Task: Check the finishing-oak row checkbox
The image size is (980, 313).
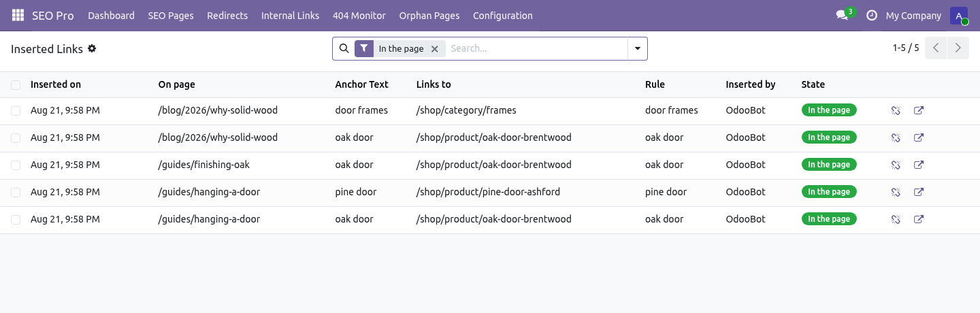Action: [16, 165]
